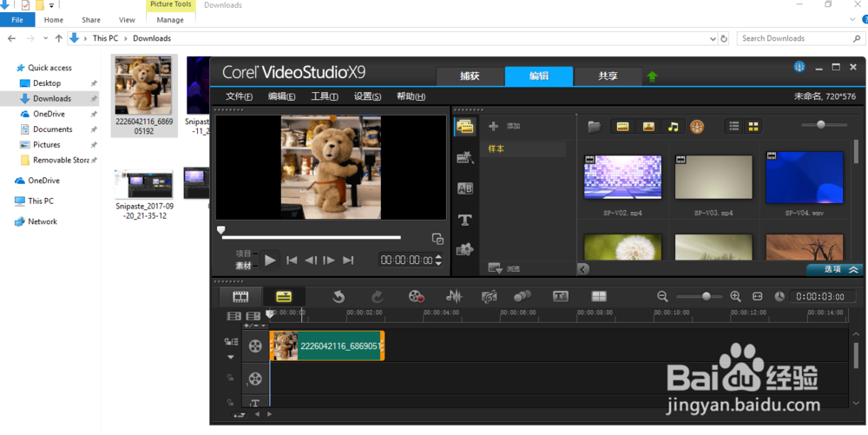Click the enlarge preview window icon
This screenshot has width=868, height=435.
pyautogui.click(x=437, y=239)
